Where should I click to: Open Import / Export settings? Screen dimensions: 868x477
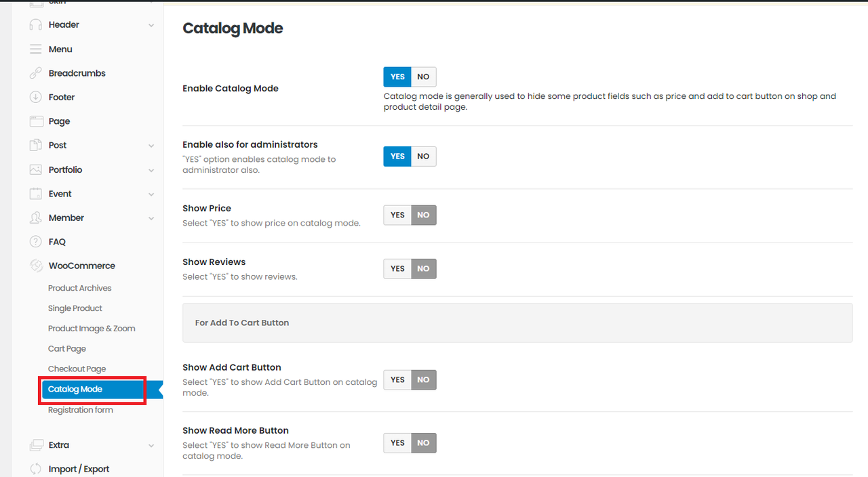(79, 469)
